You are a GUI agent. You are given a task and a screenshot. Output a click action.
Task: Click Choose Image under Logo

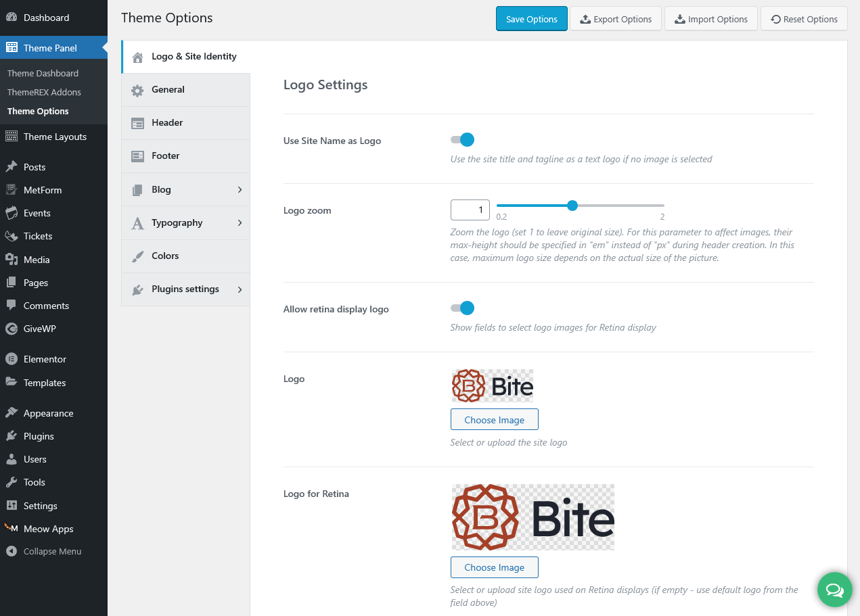coord(495,420)
